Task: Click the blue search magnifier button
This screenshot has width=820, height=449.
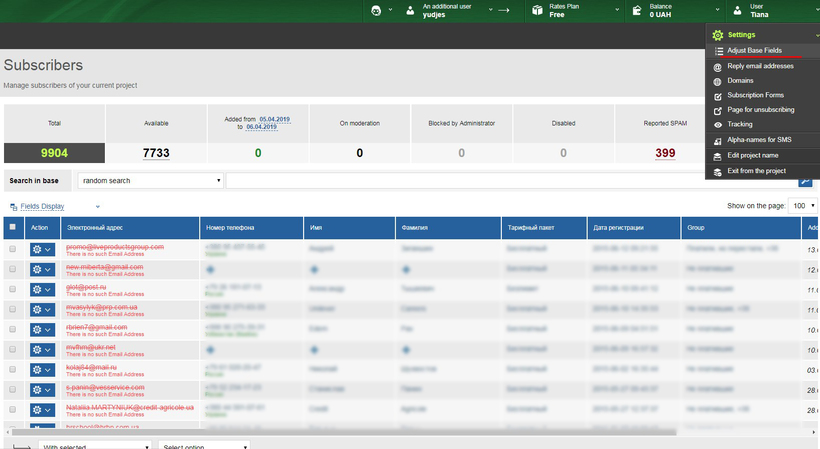Action: [x=805, y=181]
